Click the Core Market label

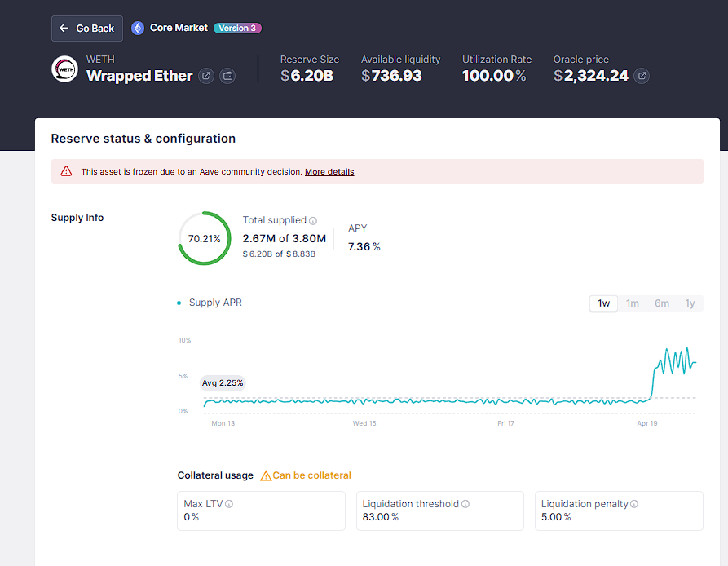[179, 28]
